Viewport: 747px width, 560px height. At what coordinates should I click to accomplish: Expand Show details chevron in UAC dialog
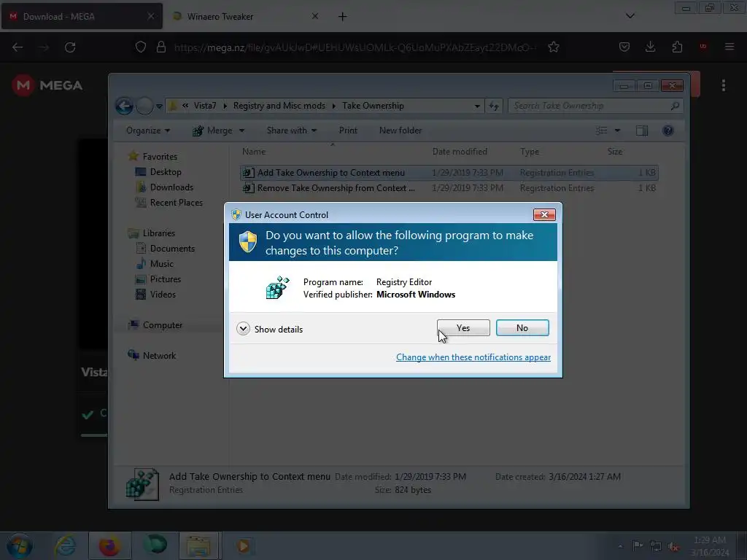(243, 329)
